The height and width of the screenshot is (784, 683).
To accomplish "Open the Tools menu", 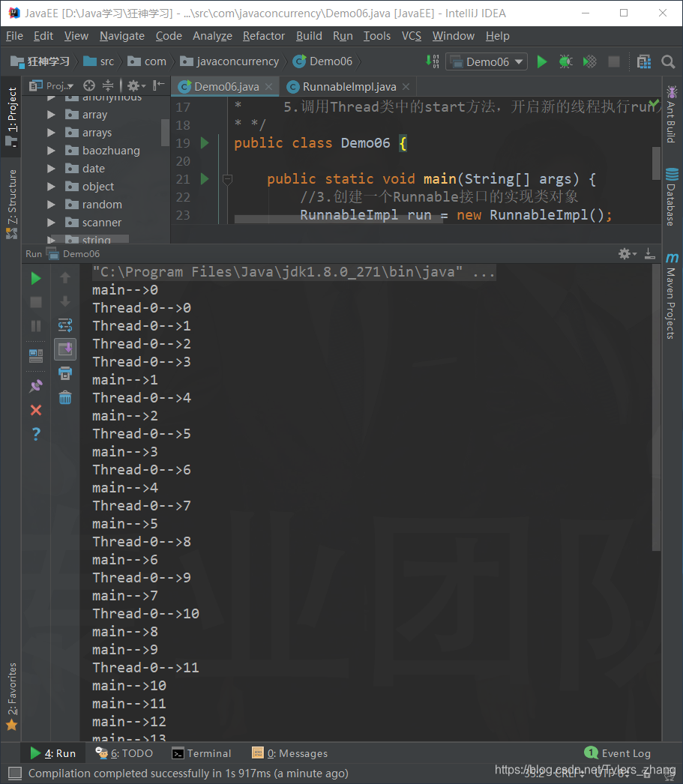I will [377, 36].
